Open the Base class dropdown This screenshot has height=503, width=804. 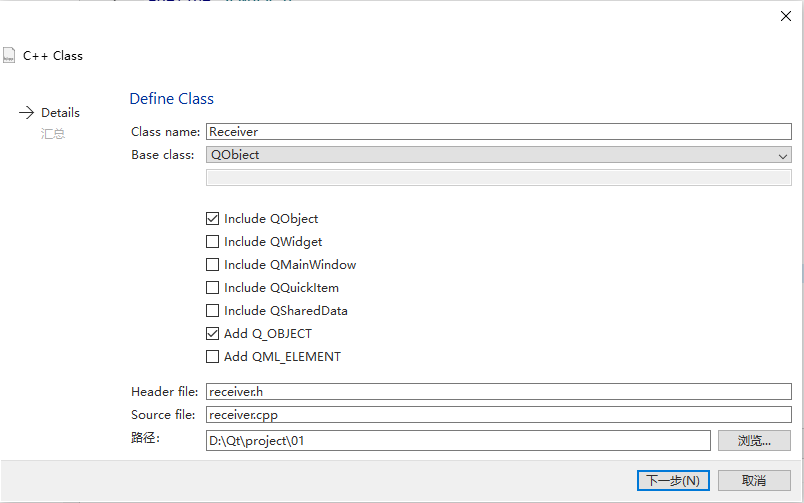point(498,154)
